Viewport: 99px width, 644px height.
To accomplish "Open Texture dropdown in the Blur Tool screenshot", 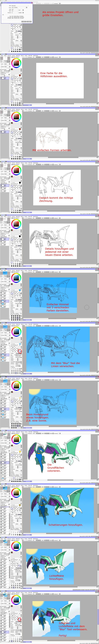I will 7,332.
